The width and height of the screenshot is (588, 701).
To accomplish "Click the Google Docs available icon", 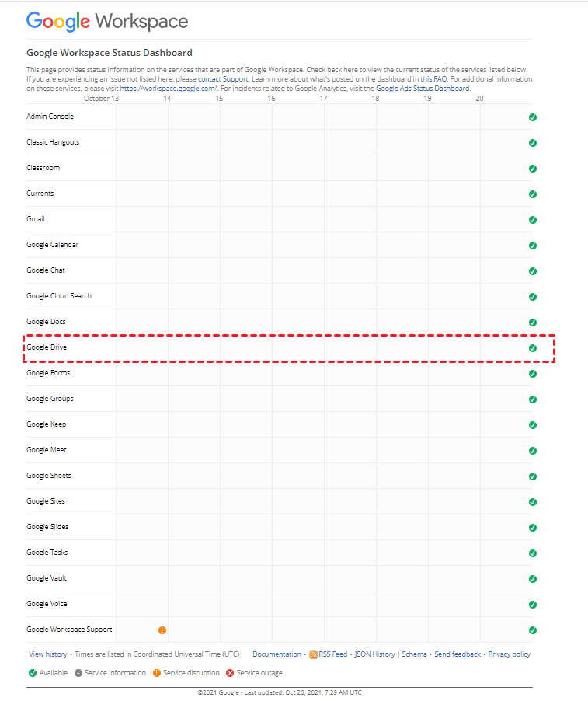I will (x=533, y=323).
